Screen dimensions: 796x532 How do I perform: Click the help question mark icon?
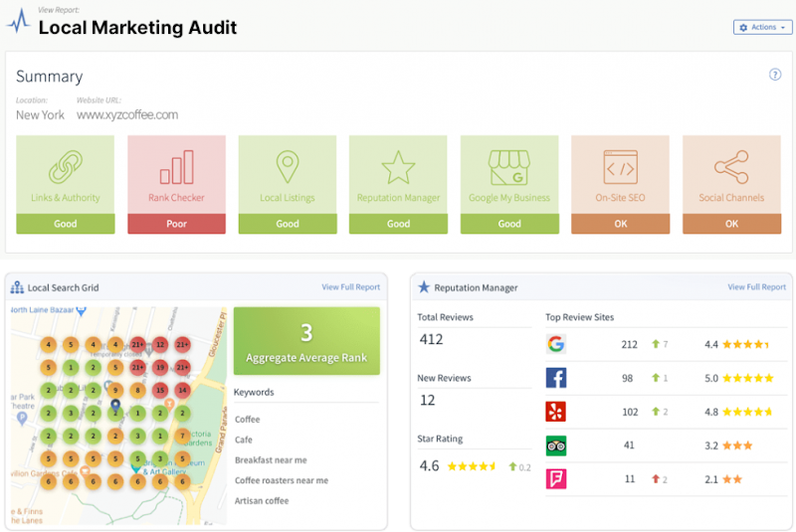775,75
